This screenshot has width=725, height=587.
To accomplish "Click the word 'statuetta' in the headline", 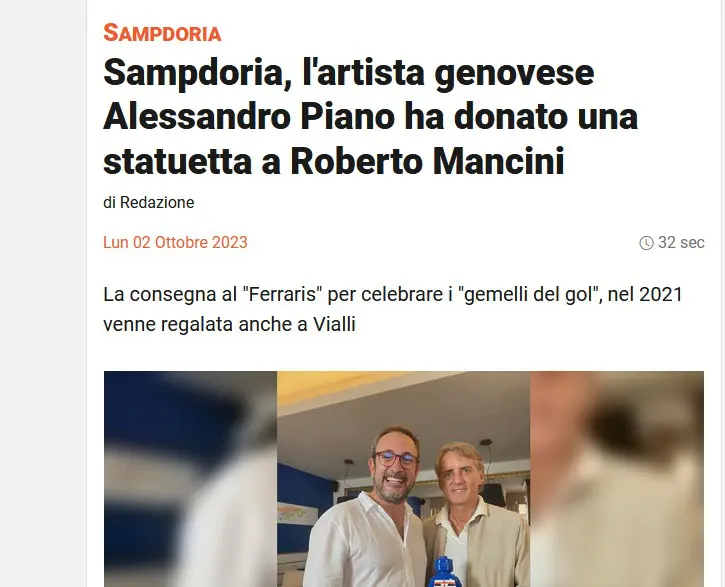I will [x=178, y=161].
